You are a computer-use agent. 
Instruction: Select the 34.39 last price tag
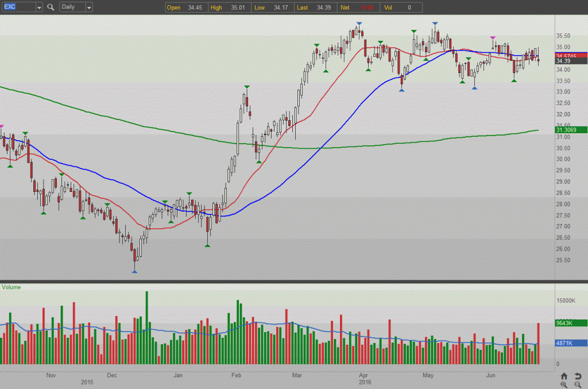tap(571, 61)
